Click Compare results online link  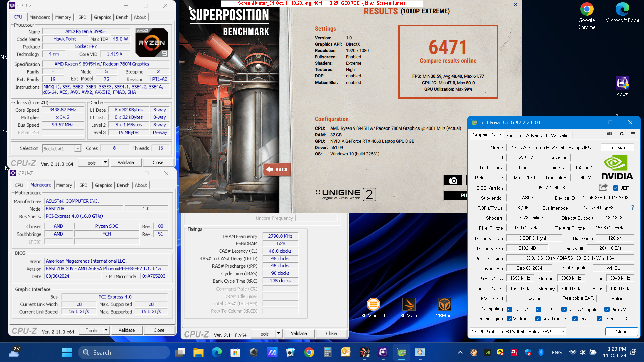(x=448, y=61)
